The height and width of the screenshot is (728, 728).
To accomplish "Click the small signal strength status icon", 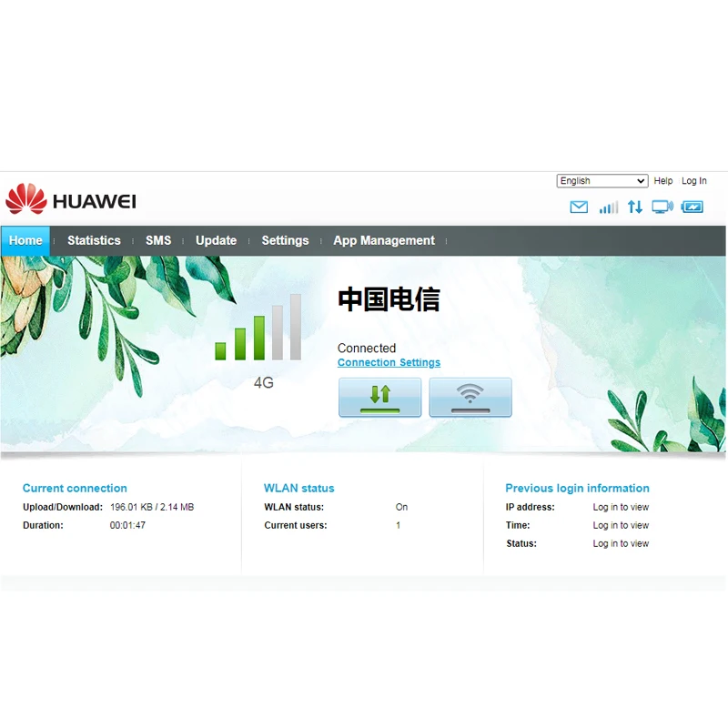I will (609, 207).
